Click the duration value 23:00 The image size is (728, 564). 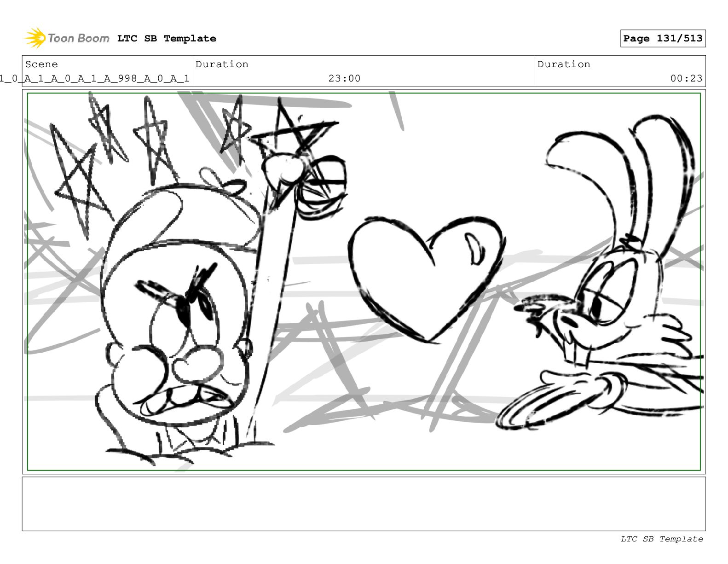point(344,79)
